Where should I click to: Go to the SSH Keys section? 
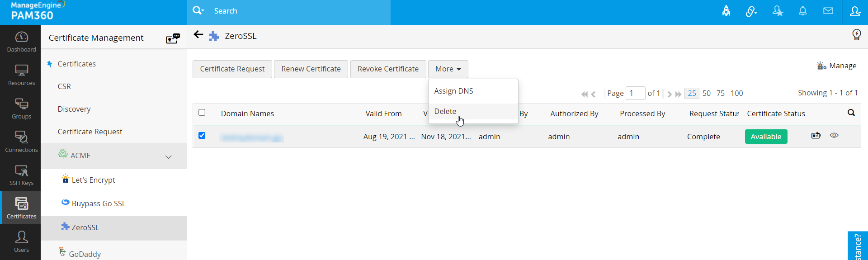click(x=21, y=175)
